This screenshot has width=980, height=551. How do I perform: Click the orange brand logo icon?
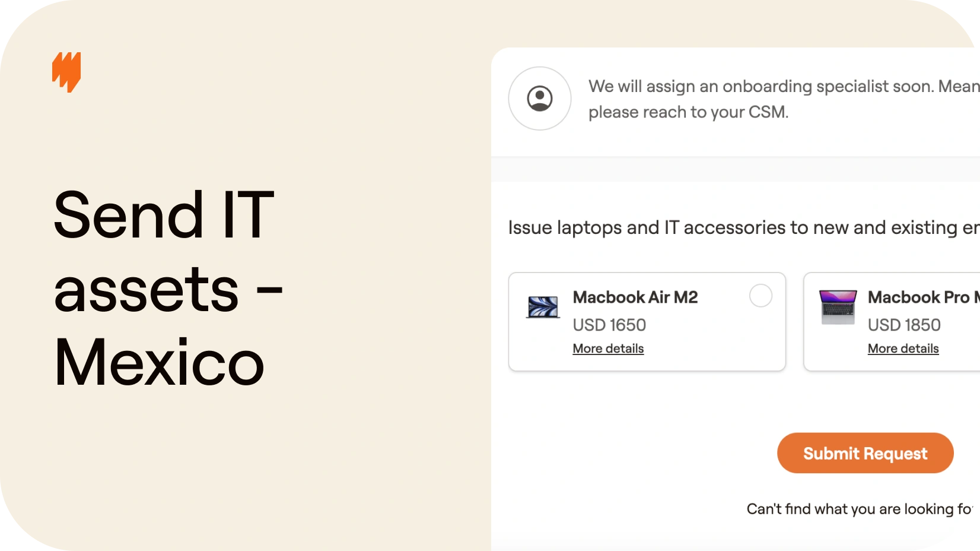pos(66,72)
